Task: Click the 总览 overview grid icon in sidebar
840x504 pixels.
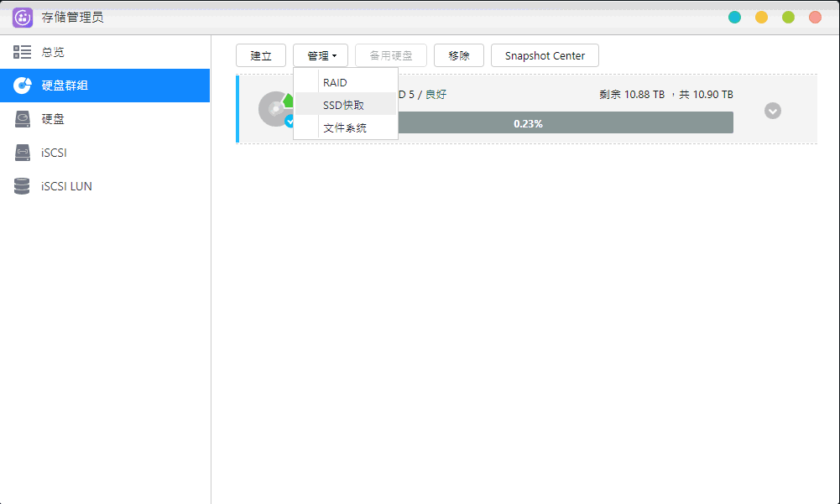Action: click(x=22, y=51)
